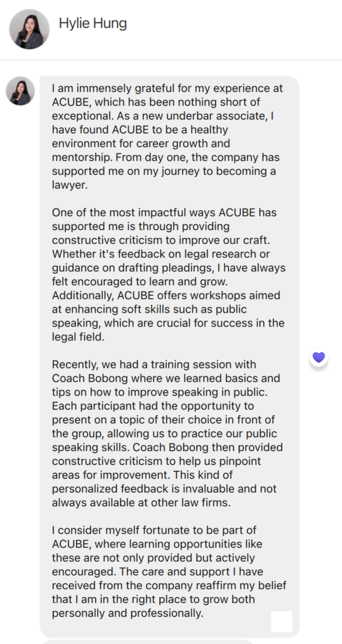Click the line "ACUBE, where learning opportunities like"
The height and width of the screenshot is (644, 342).
[157, 544]
